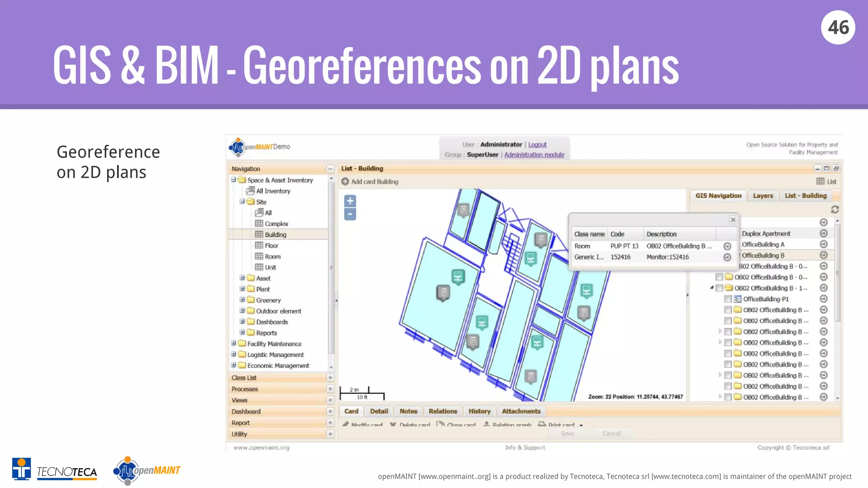
Task: Tick the OfficeBuilding-P1 checkbox
Action: tap(728, 299)
